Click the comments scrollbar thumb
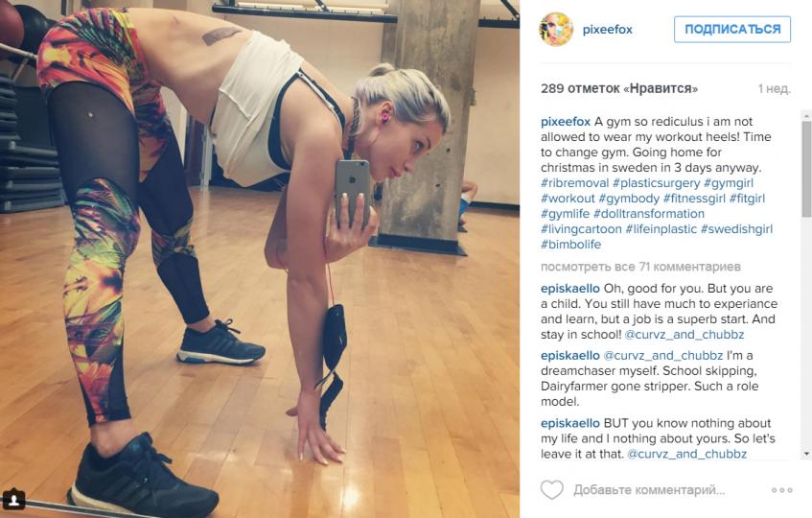This screenshot has width=812, height=518. tap(806, 169)
